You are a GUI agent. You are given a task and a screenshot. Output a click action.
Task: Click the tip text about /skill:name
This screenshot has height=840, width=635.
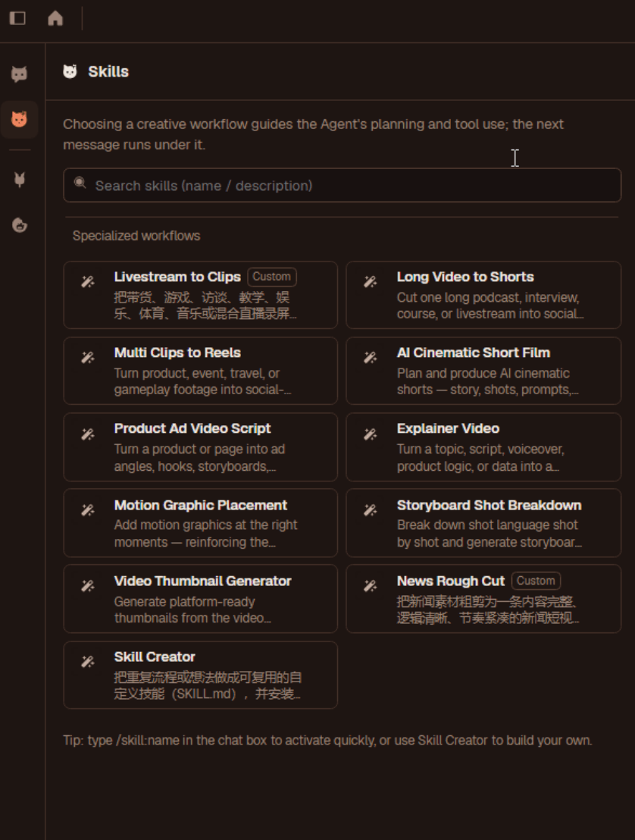point(327,741)
